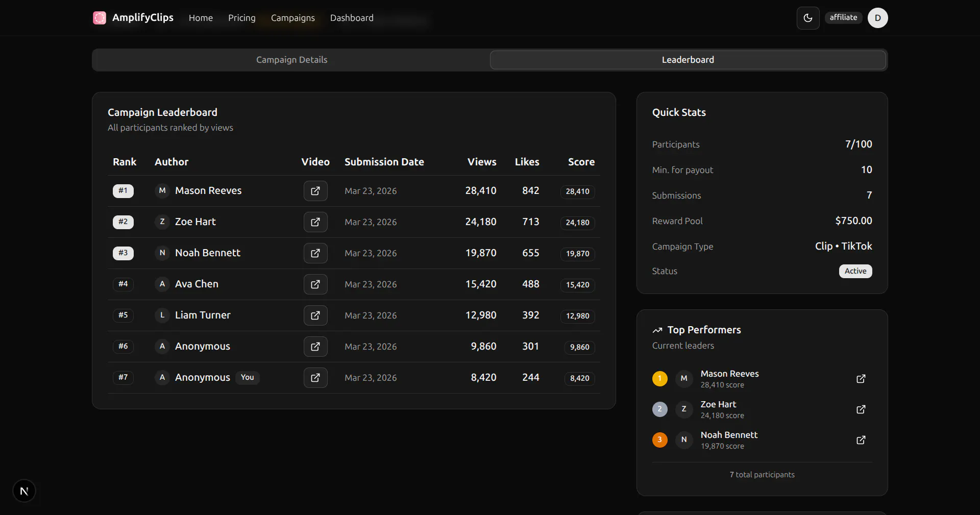
Task: Click the trending arrow icon beside Top Performers
Action: click(657, 330)
